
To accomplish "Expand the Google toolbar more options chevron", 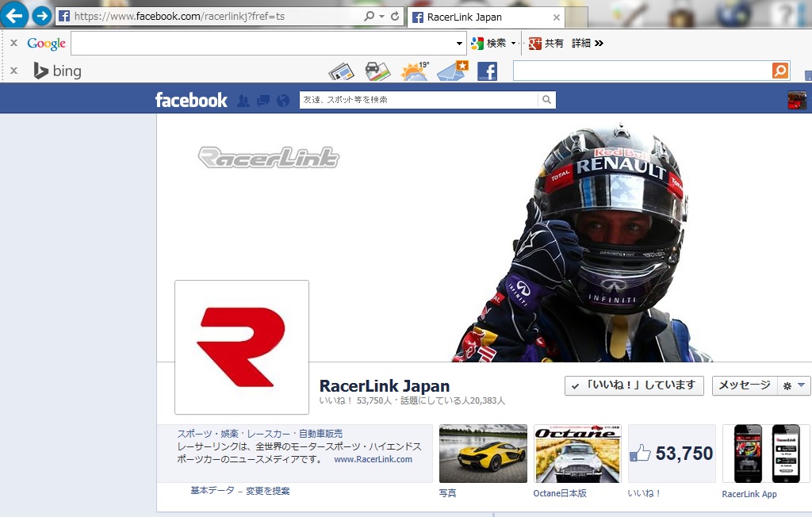I will point(599,43).
